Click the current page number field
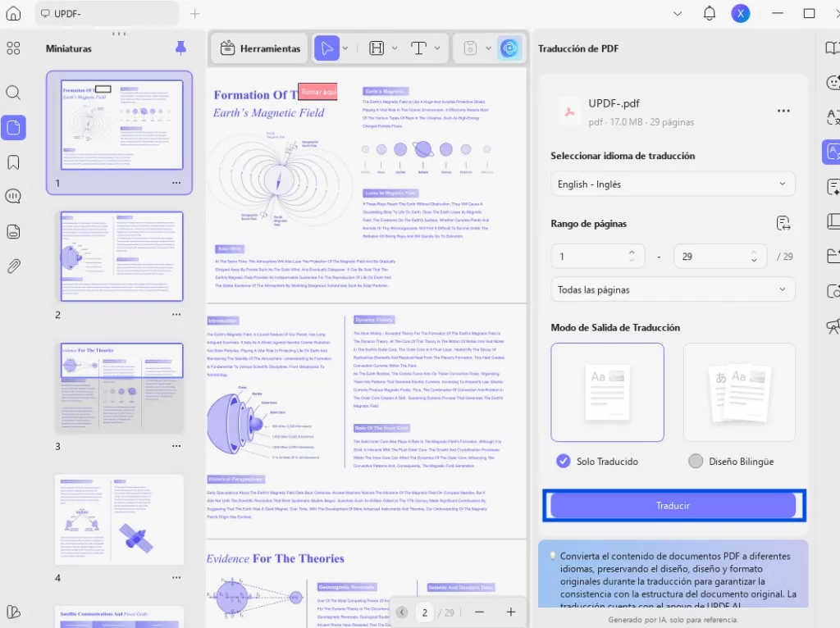This screenshot has height=628, width=840. (x=425, y=612)
